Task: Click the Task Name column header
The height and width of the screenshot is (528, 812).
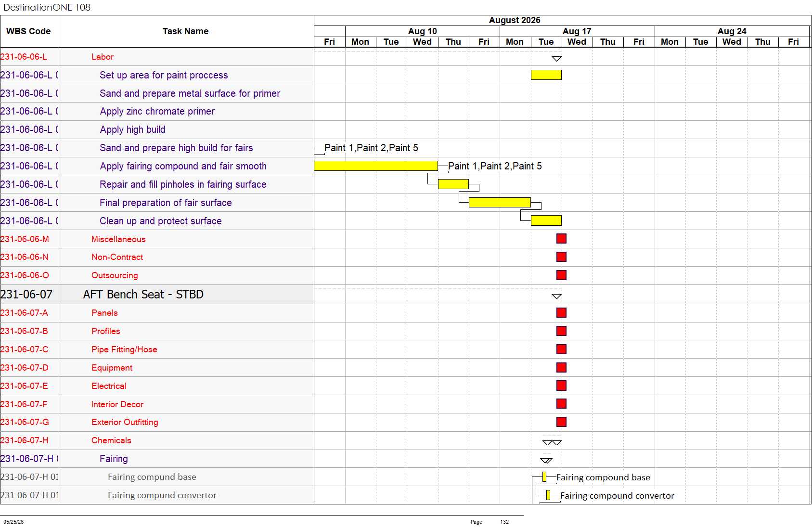Action: tap(186, 31)
